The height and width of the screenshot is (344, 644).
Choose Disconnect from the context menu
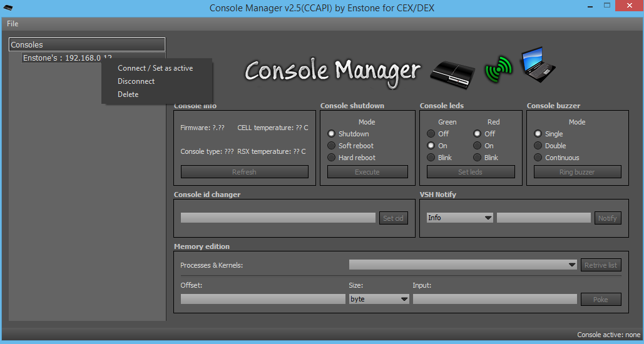(x=136, y=81)
